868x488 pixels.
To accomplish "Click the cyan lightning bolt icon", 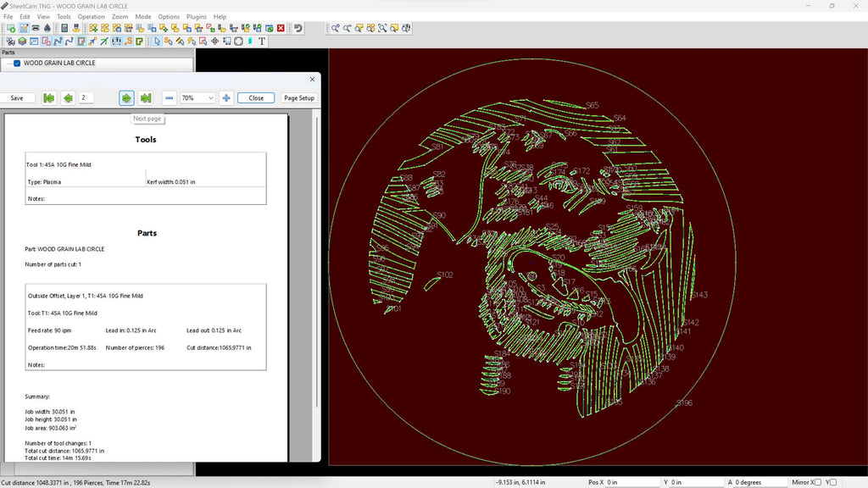I will click(250, 42).
